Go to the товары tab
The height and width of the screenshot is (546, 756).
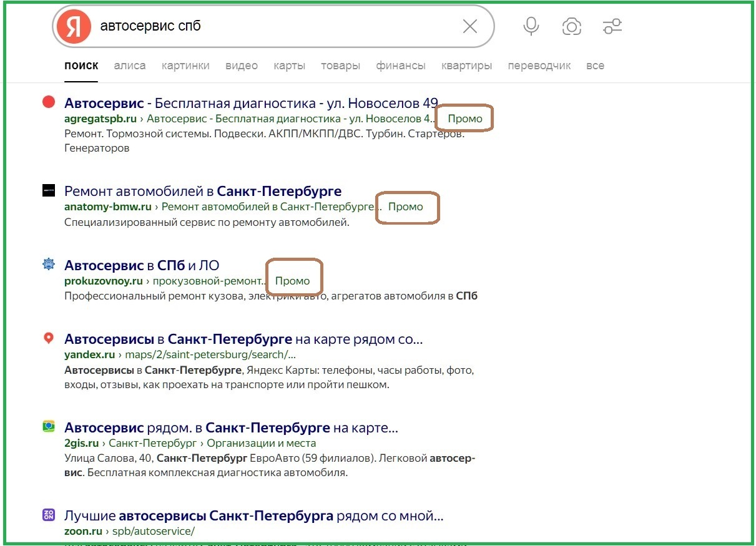pos(340,66)
